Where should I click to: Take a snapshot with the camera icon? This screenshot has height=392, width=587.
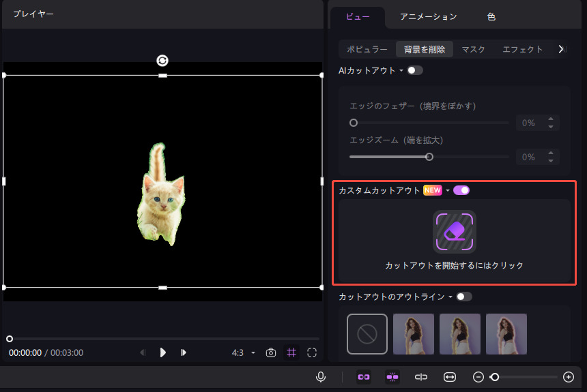[271, 352]
